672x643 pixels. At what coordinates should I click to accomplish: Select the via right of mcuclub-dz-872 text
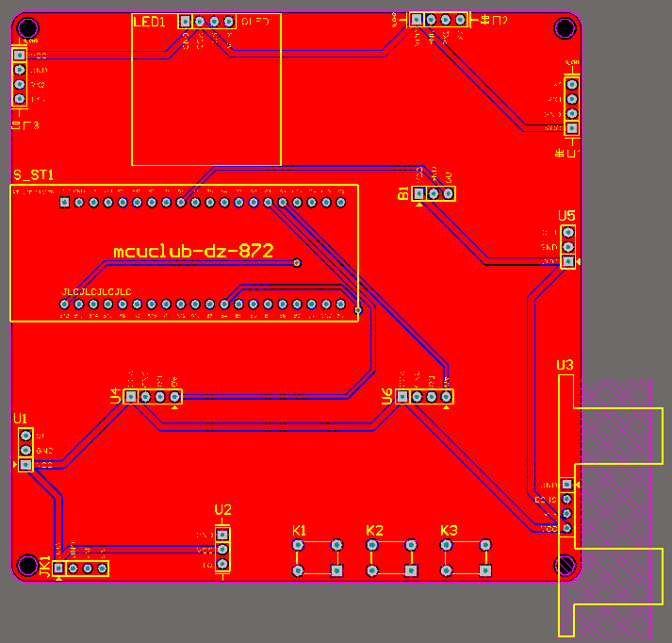[x=297, y=263]
